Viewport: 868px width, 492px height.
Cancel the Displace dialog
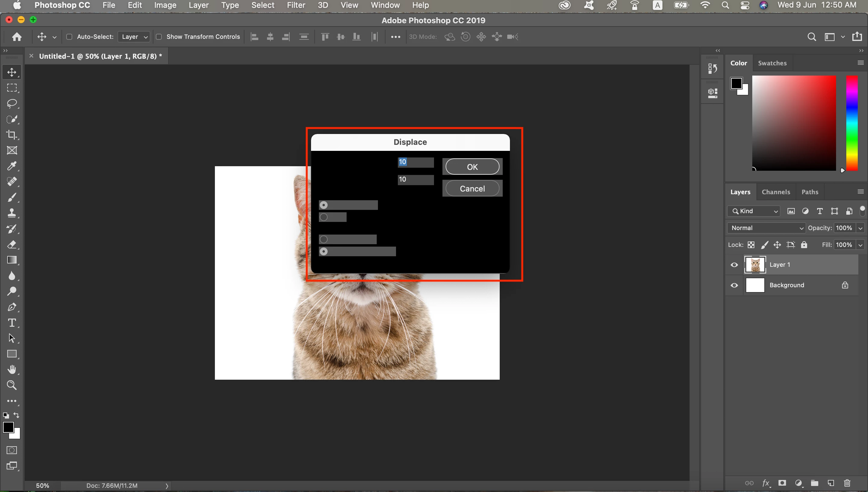point(472,188)
